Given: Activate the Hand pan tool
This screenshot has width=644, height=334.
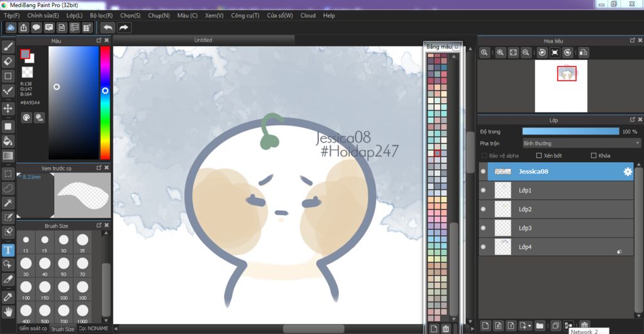Looking at the screenshot, I should (x=8, y=312).
